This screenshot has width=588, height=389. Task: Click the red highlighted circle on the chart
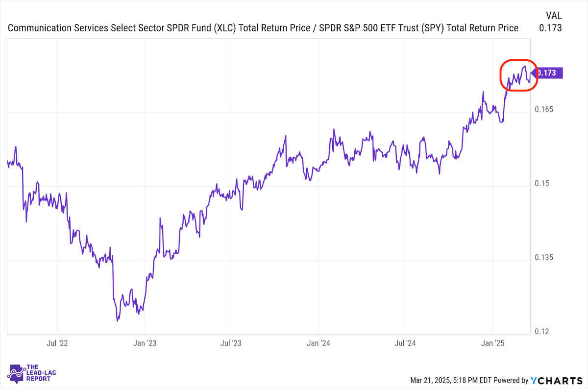coord(518,75)
